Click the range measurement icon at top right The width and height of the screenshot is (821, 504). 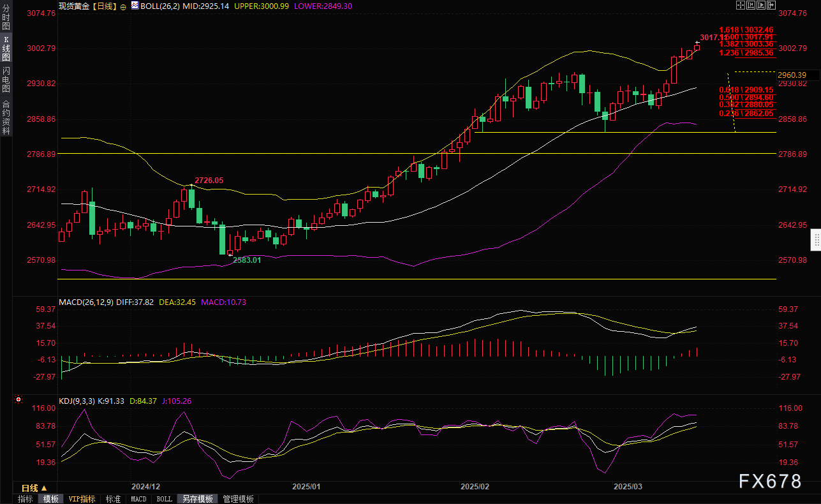(x=751, y=6)
